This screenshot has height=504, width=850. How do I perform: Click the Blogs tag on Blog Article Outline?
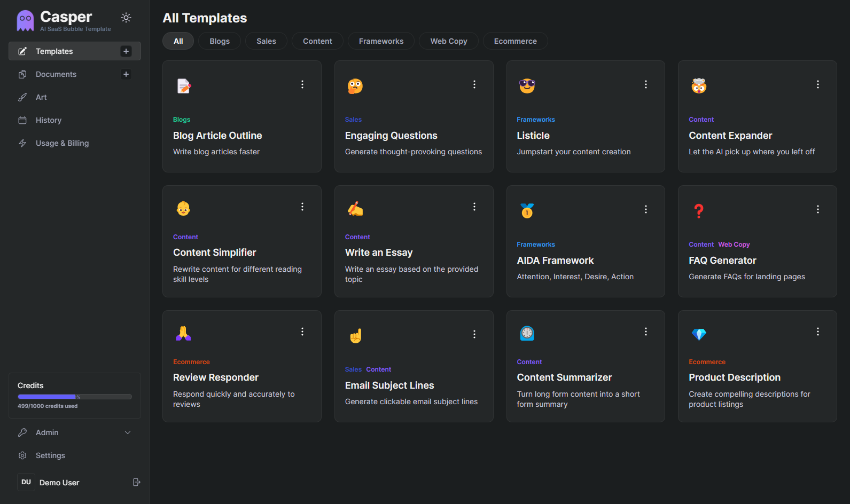tap(182, 120)
